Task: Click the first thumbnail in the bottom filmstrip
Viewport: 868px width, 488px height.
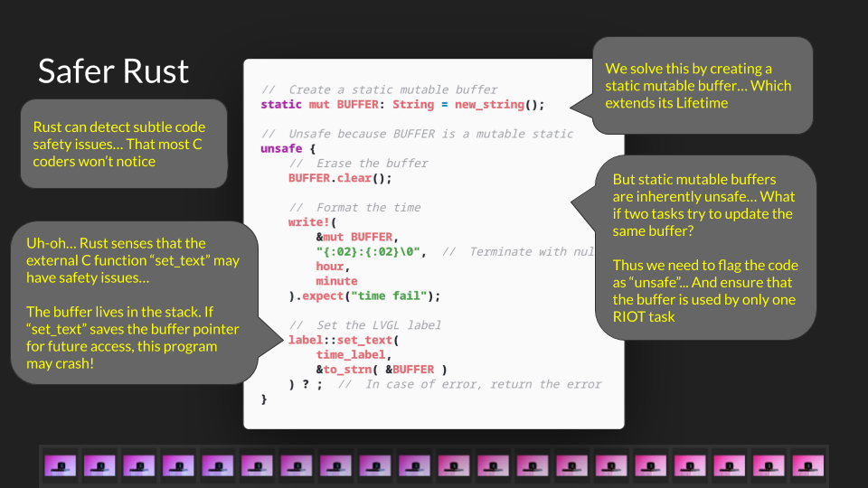Action: (x=60, y=465)
